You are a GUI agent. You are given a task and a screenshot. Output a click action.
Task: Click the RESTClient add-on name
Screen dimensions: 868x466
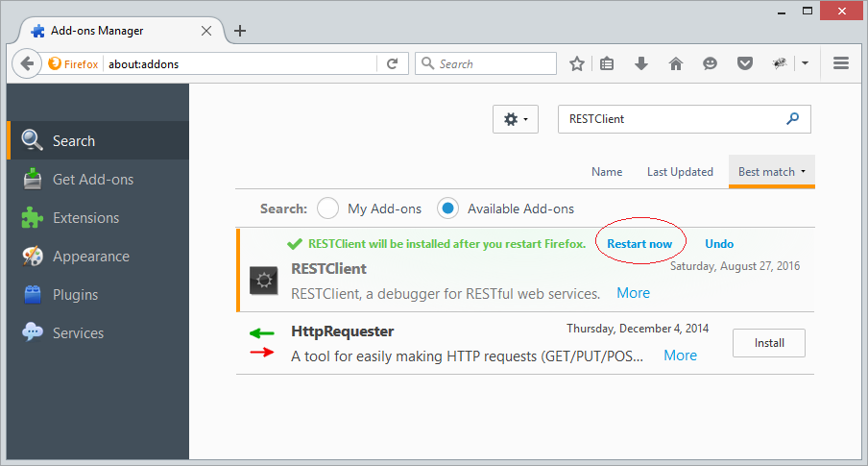pos(328,269)
